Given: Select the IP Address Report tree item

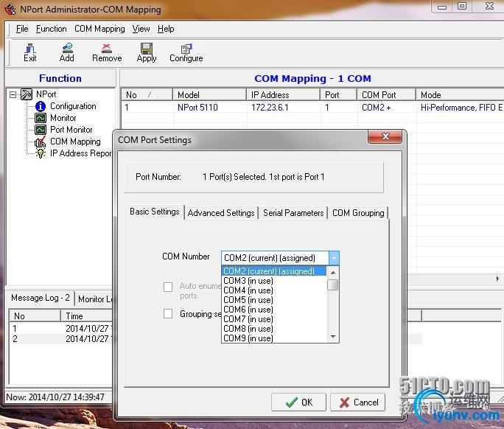Looking at the screenshot, I should [80, 153].
